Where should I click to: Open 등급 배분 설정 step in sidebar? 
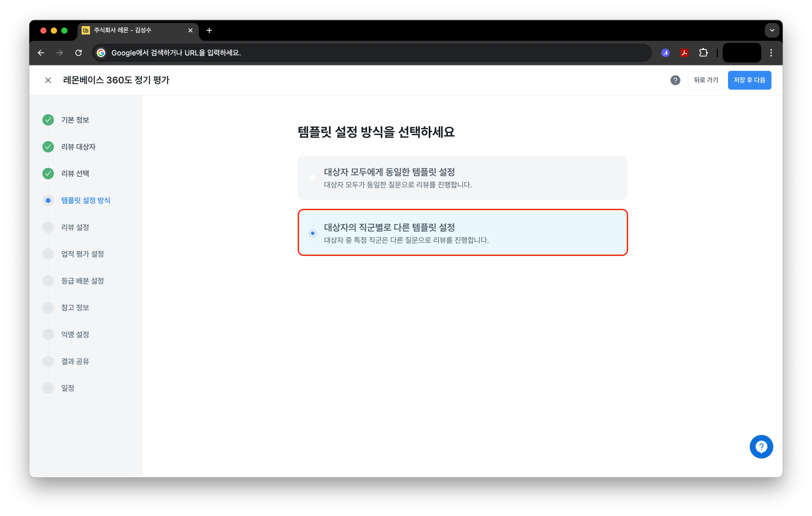click(x=82, y=281)
